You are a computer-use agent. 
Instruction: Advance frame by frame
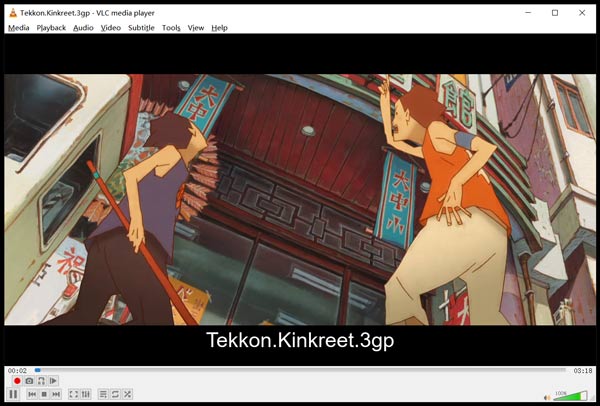[x=53, y=381]
